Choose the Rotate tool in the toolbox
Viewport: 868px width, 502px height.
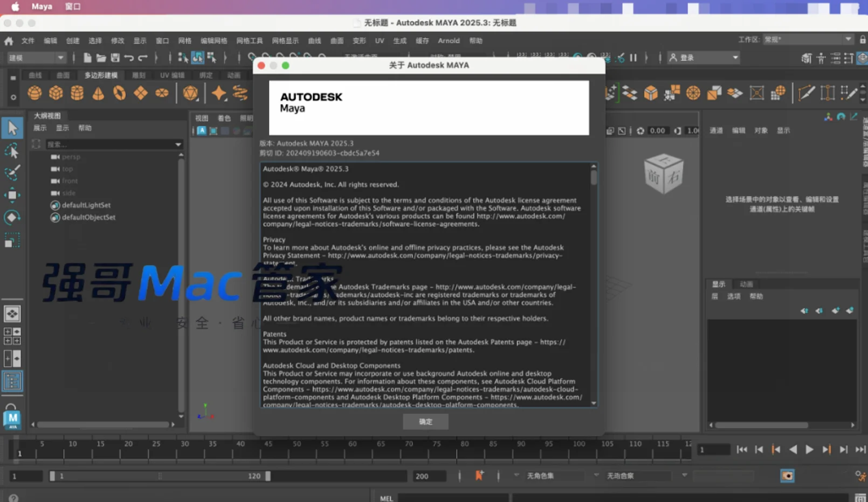[x=12, y=218]
